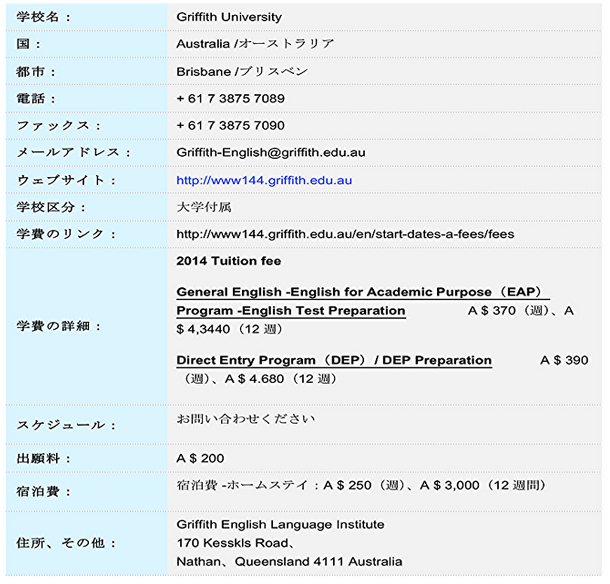This screenshot has height=584, width=610.
Task: Click the 出願料 row label
Action: click(x=44, y=459)
